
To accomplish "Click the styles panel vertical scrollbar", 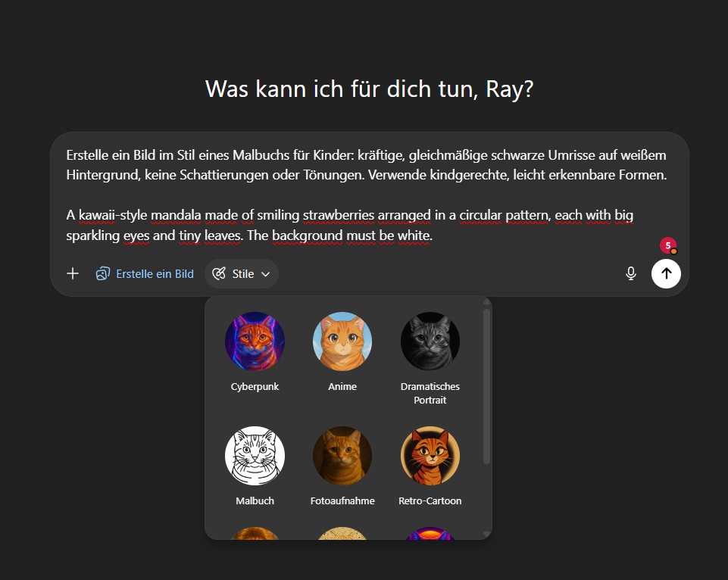I will click(x=486, y=386).
